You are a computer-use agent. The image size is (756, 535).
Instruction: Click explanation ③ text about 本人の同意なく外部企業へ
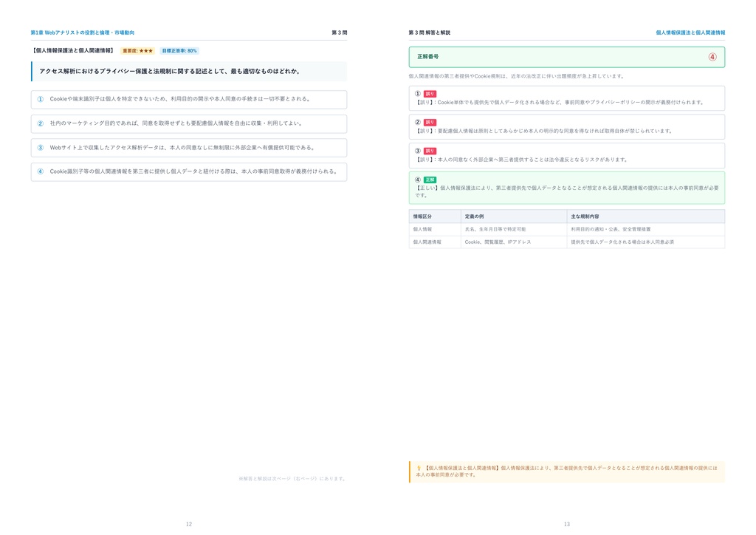(522, 159)
